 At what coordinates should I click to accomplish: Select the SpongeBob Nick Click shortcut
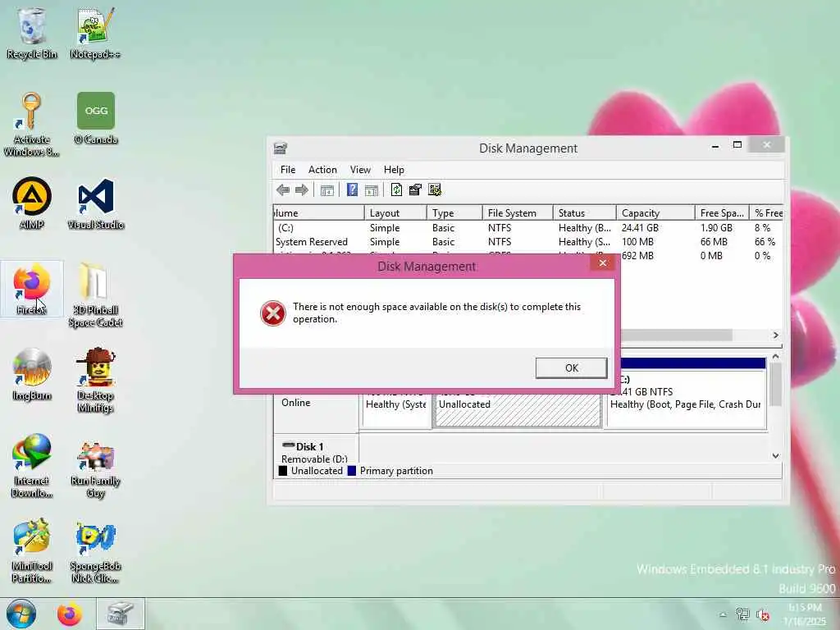pyautogui.click(x=95, y=552)
